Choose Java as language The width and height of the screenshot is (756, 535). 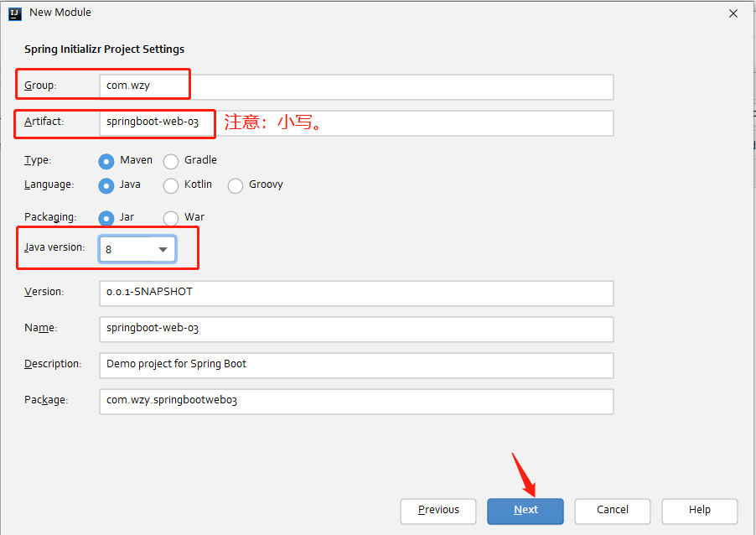click(106, 185)
